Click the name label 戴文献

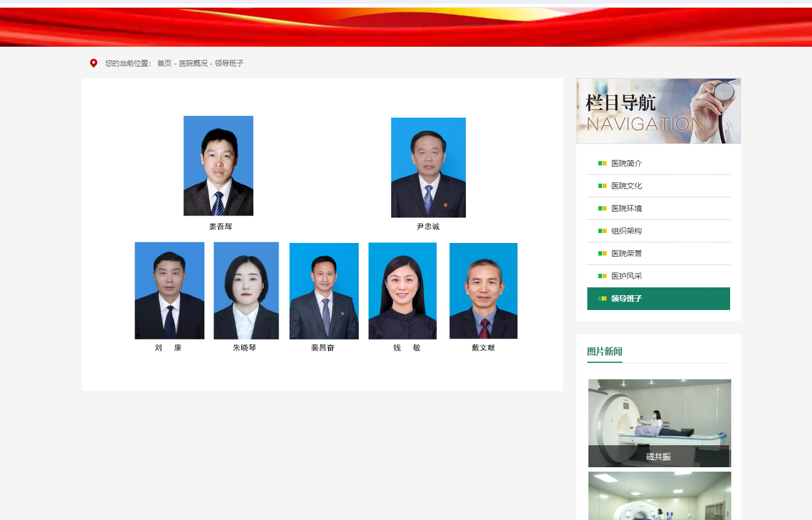[x=483, y=348]
